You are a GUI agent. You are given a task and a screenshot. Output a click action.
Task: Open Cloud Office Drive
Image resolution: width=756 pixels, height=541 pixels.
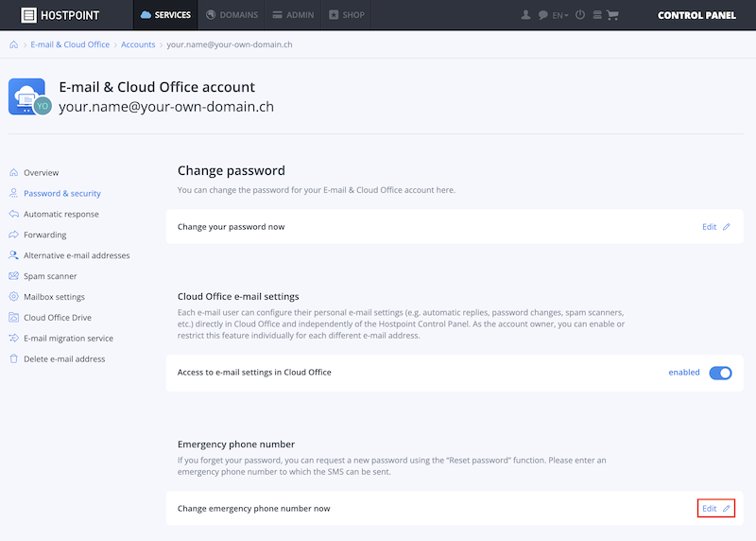58,318
